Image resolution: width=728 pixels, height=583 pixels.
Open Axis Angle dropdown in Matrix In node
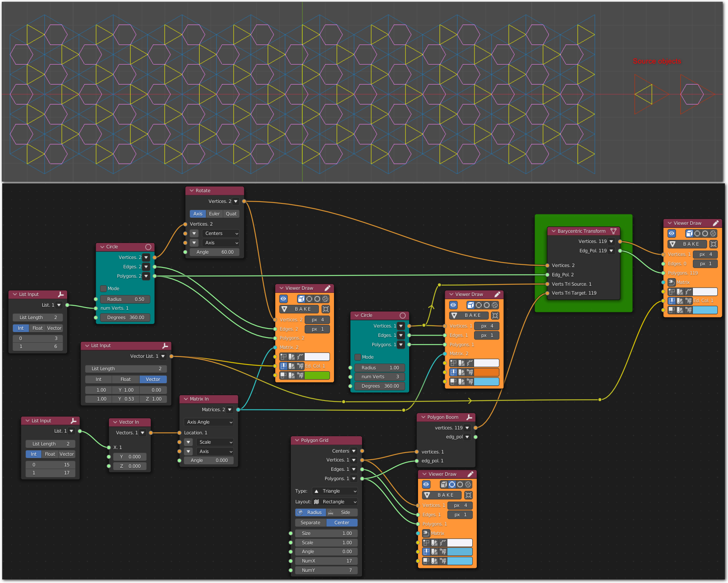(209, 422)
